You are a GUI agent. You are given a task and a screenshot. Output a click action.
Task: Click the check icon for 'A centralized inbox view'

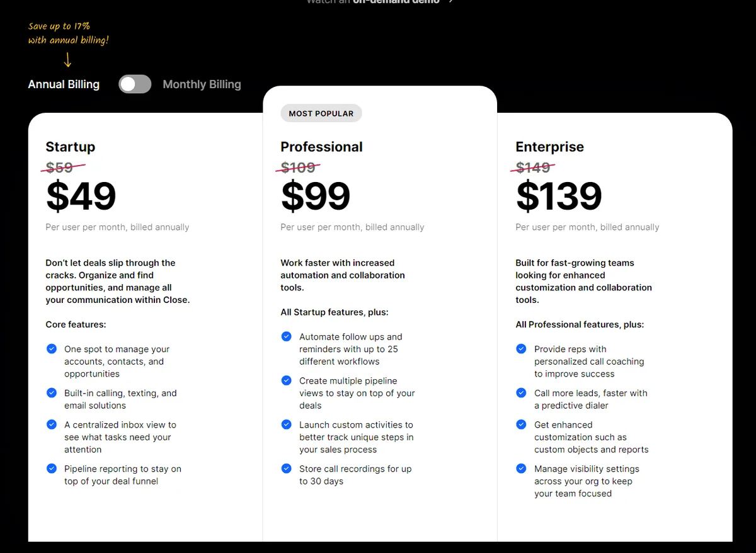coord(52,424)
